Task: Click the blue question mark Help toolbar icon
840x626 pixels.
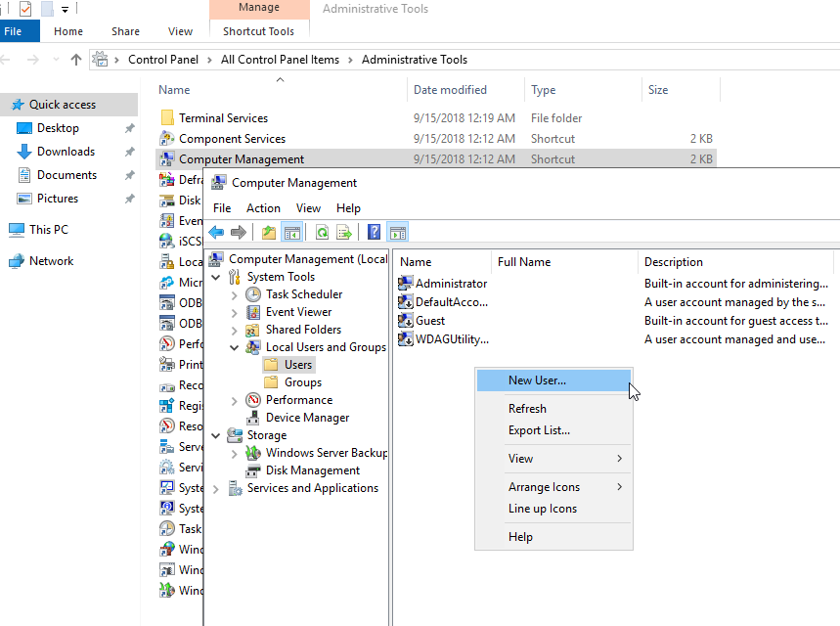Action: click(374, 232)
